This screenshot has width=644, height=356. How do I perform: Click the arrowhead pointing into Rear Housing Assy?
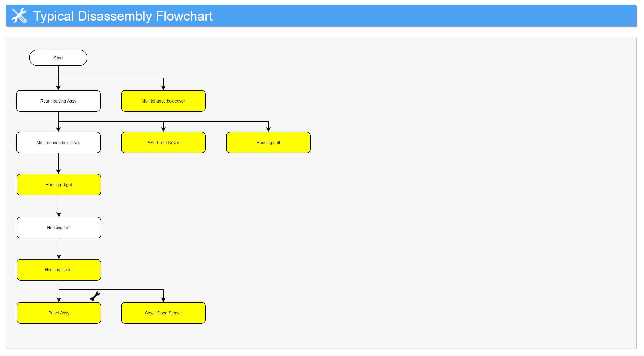58,88
